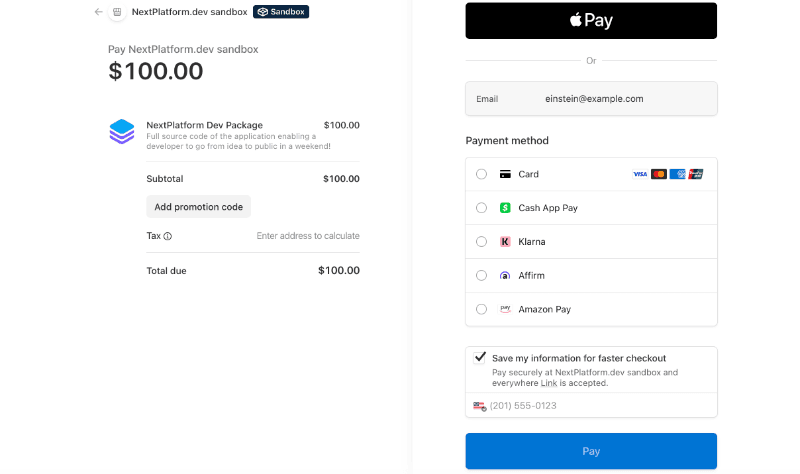Select the Amazon Pay radio button
800x474 pixels.
coord(482,309)
